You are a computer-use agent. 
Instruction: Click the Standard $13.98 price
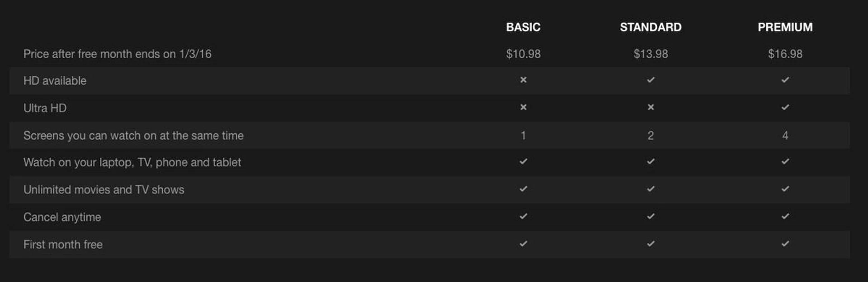(651, 54)
